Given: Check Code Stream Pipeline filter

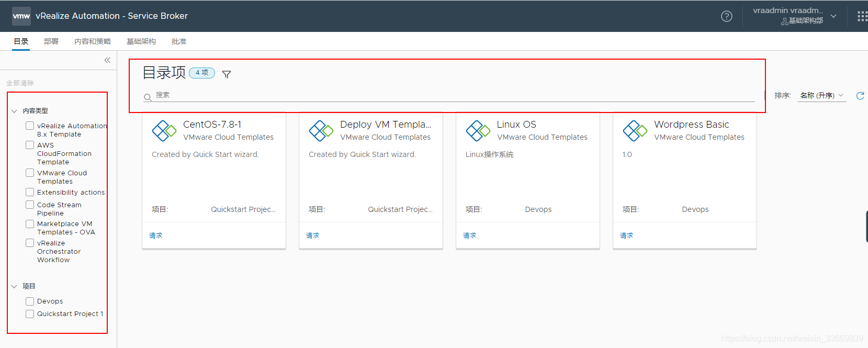Looking at the screenshot, I should point(30,205).
